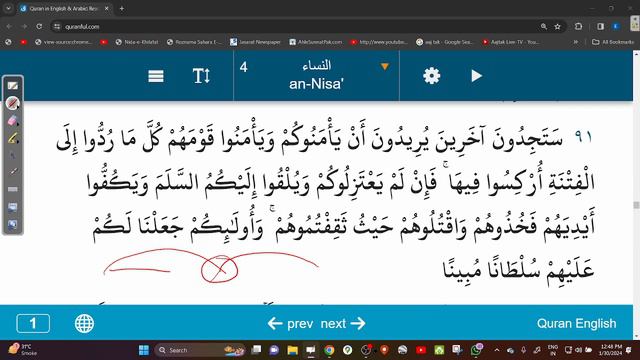Open YouTube app from the taskbar
The image size is (640, 360).
(x=421, y=350)
